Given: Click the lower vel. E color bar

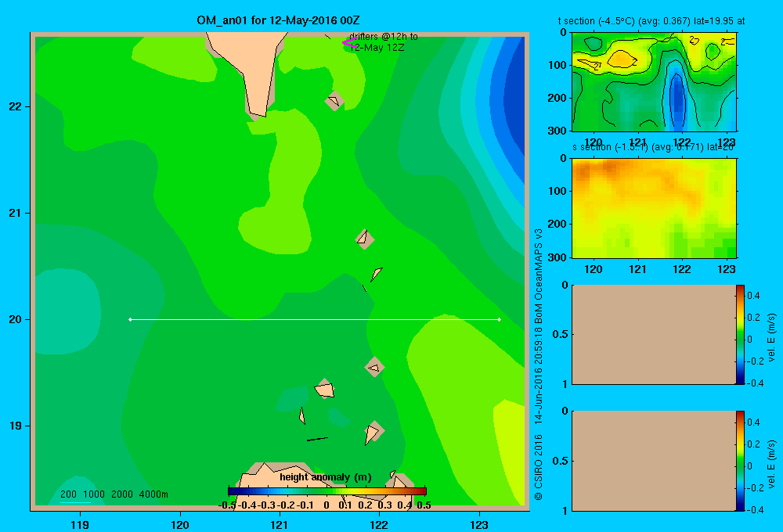Looking at the screenshot, I should tap(740, 461).
